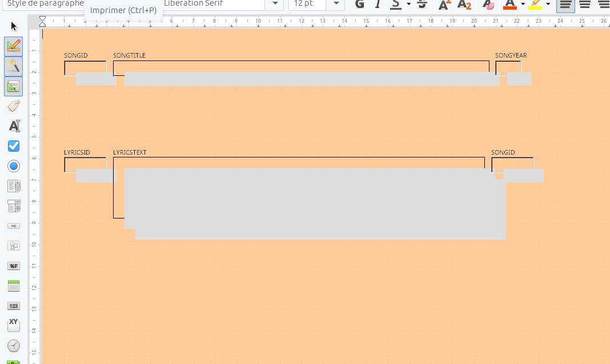
Task: Select the Currency Field tool
Action: point(14,362)
